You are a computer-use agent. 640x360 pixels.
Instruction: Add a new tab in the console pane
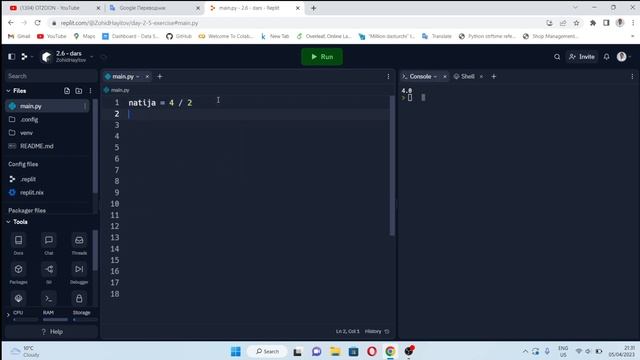493,76
